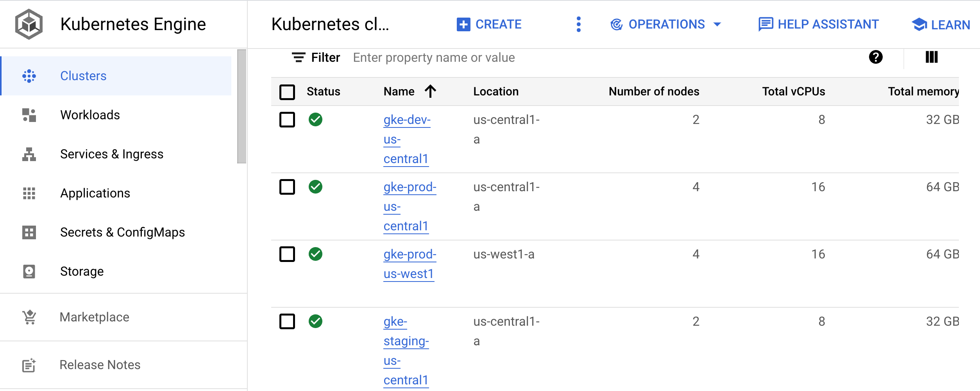Check the gke-staging-us-central1 checkbox
The image size is (980, 391).
(x=287, y=322)
